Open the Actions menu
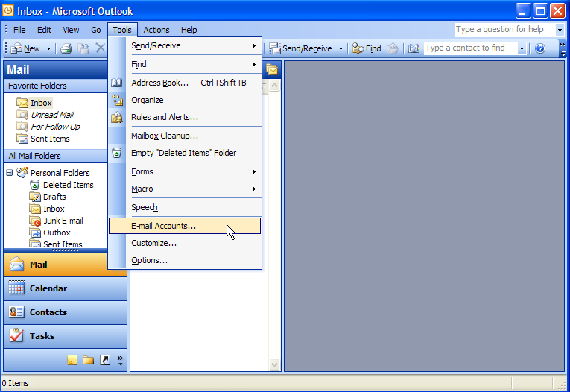 [x=156, y=30]
